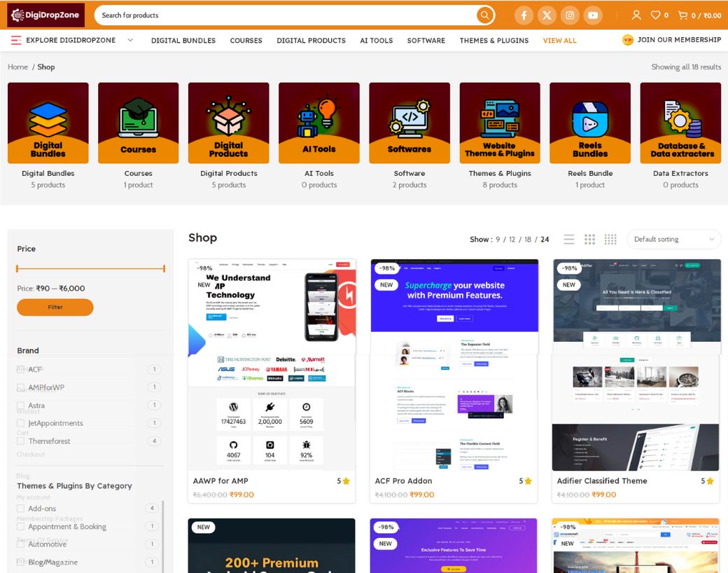Image resolution: width=728 pixels, height=573 pixels.
Task: Open the 200+ Premium product thumbnail
Action: point(272,546)
